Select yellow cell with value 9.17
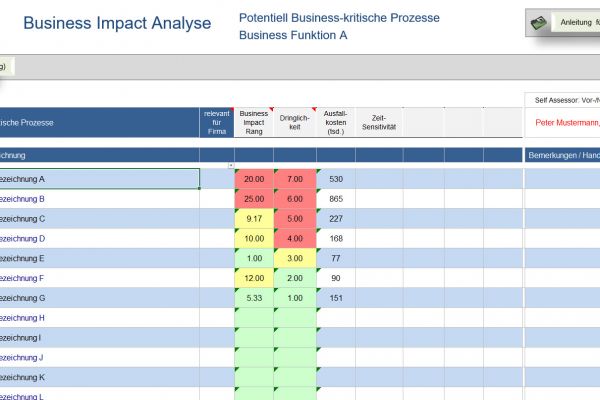This screenshot has height=400, width=600. pos(254,219)
